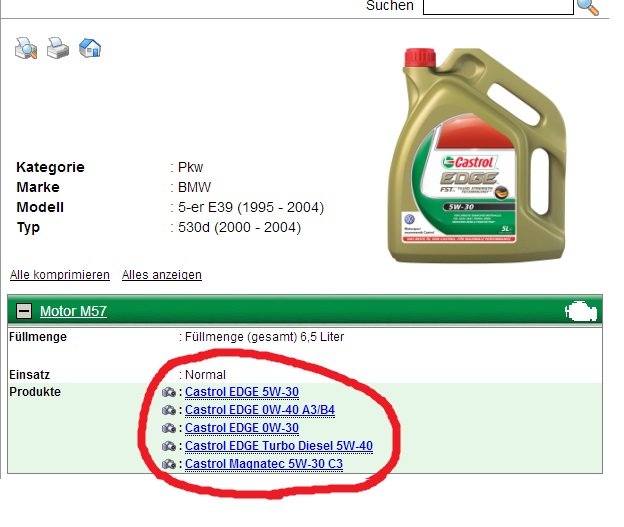624x527 pixels.
Task: Click icon beside Castrol EDGE 0W-30
Action: tap(169, 428)
